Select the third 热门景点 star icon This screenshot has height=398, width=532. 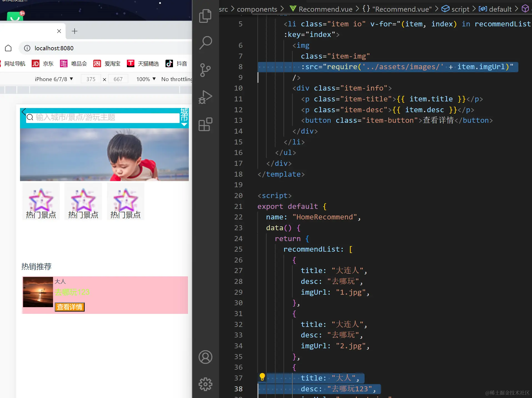[126, 201]
